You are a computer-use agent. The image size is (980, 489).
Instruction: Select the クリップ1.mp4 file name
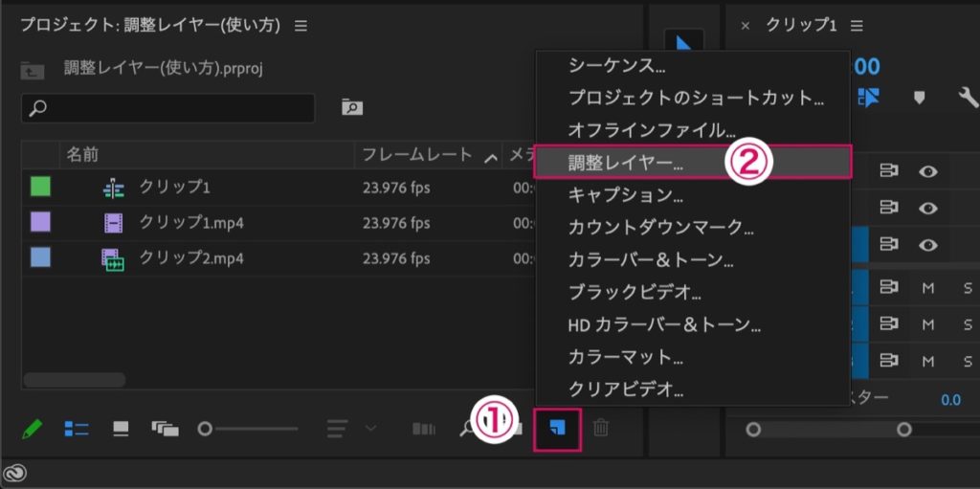[x=191, y=223]
